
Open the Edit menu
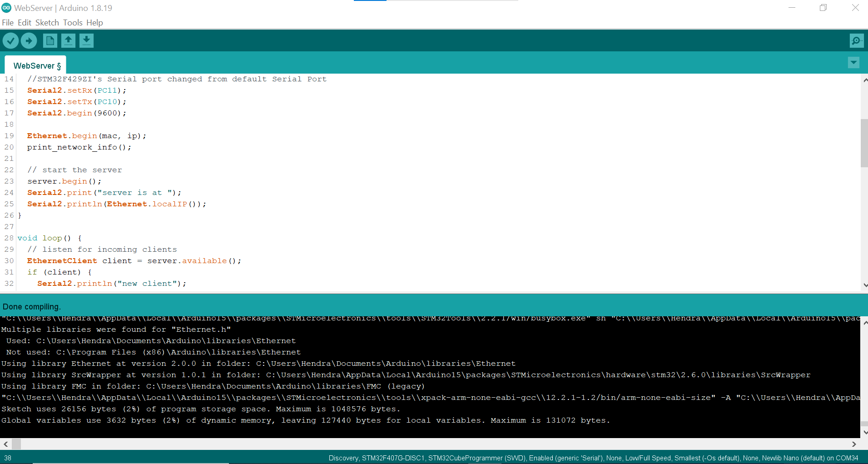tap(25, 23)
